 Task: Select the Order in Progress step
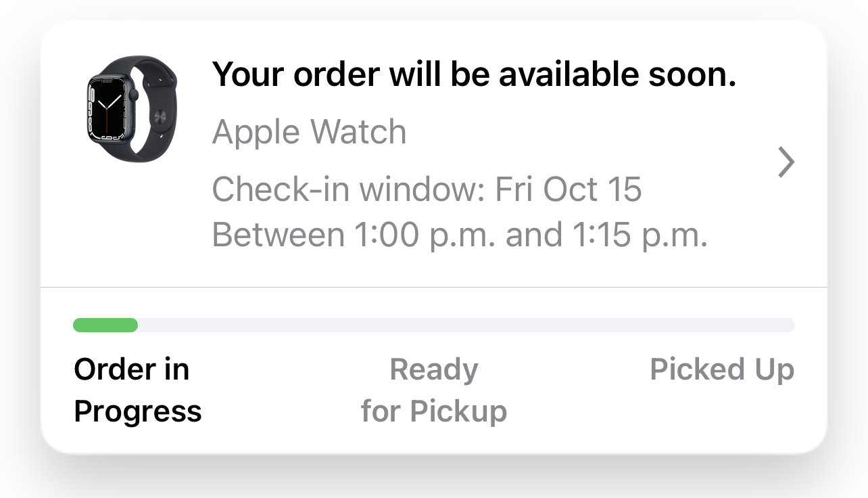point(137,390)
